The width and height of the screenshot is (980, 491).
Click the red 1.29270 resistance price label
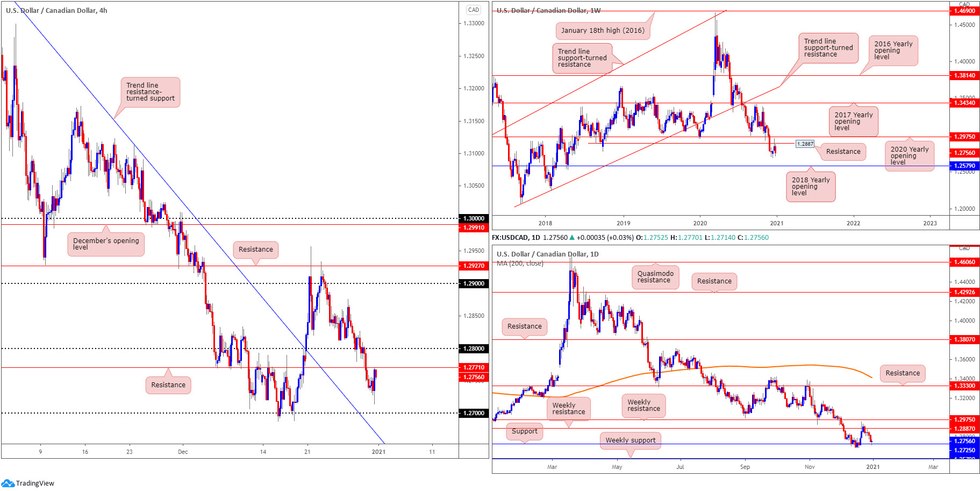[x=474, y=266]
